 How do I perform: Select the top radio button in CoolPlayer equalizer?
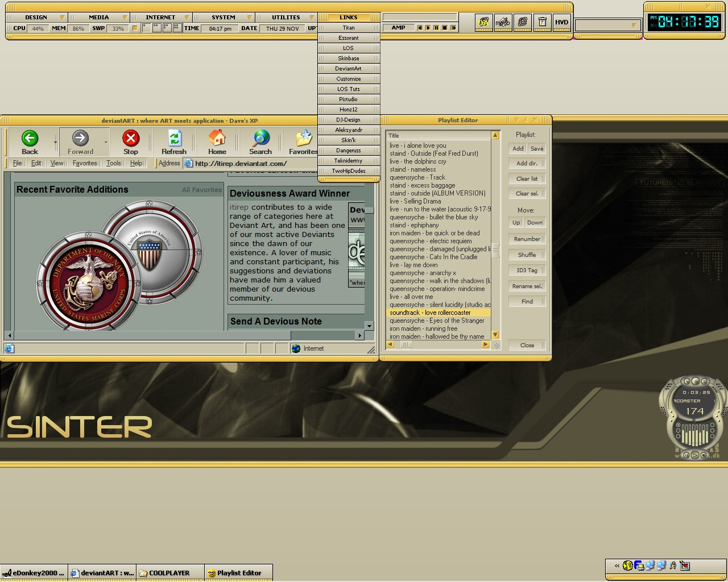pyautogui.click(x=678, y=425)
